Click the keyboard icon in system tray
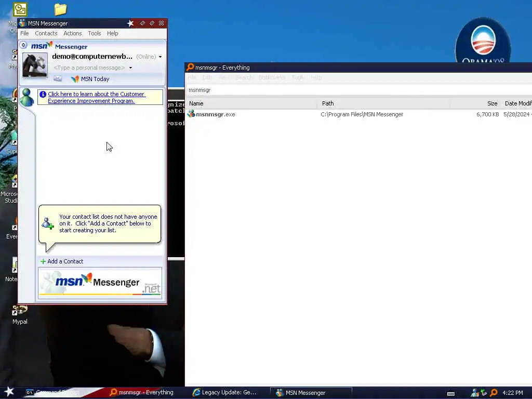 click(451, 394)
